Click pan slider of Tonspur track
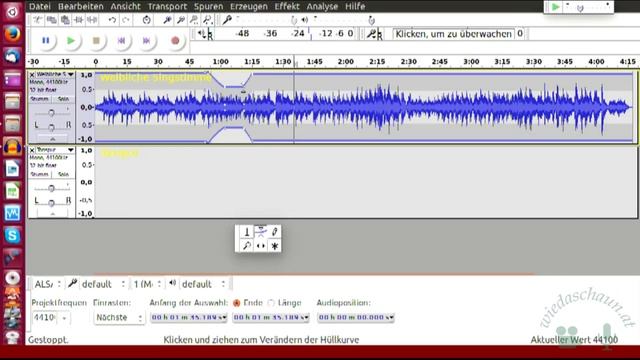 (x=51, y=202)
